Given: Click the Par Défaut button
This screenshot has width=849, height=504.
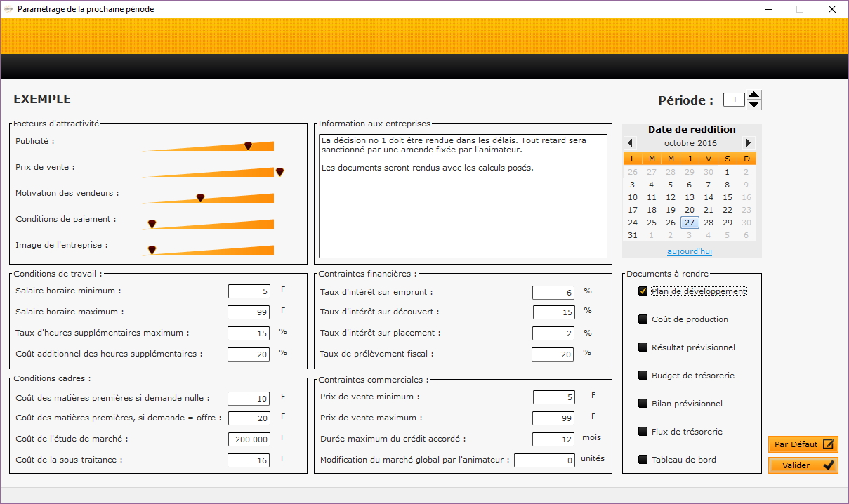Looking at the screenshot, I should tap(803, 444).
